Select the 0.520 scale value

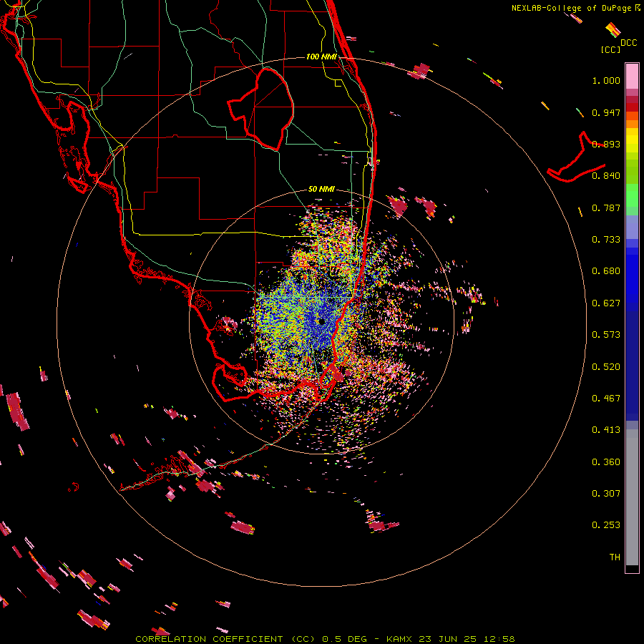pos(606,367)
